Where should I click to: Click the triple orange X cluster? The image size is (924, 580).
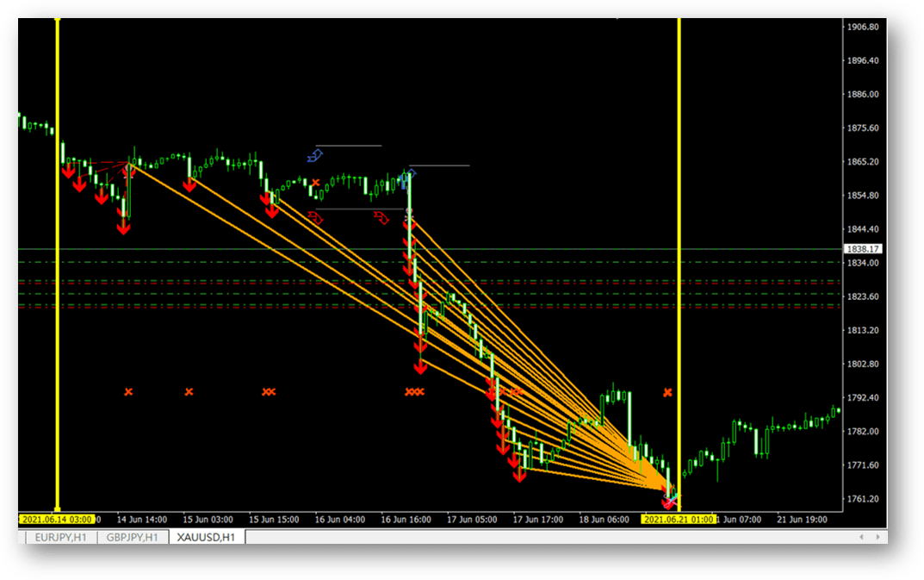(x=414, y=392)
